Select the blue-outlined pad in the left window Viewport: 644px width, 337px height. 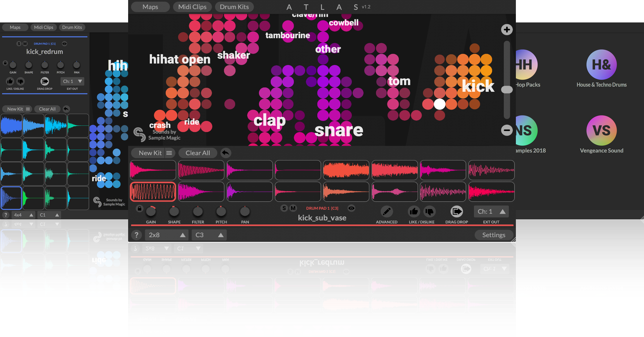(x=11, y=198)
